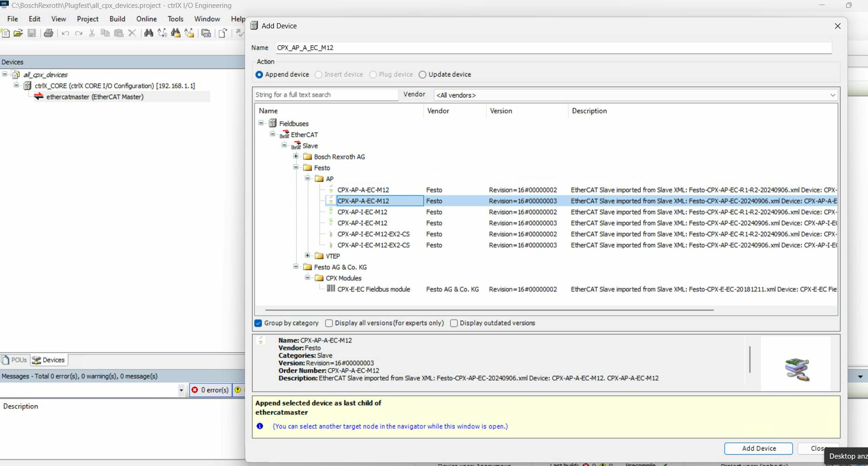Open the File menu

[x=13, y=19]
